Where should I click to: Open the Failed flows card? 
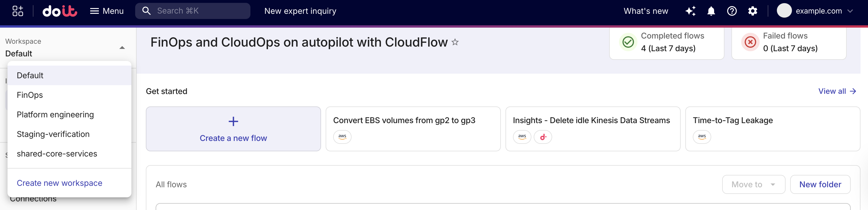click(x=789, y=43)
